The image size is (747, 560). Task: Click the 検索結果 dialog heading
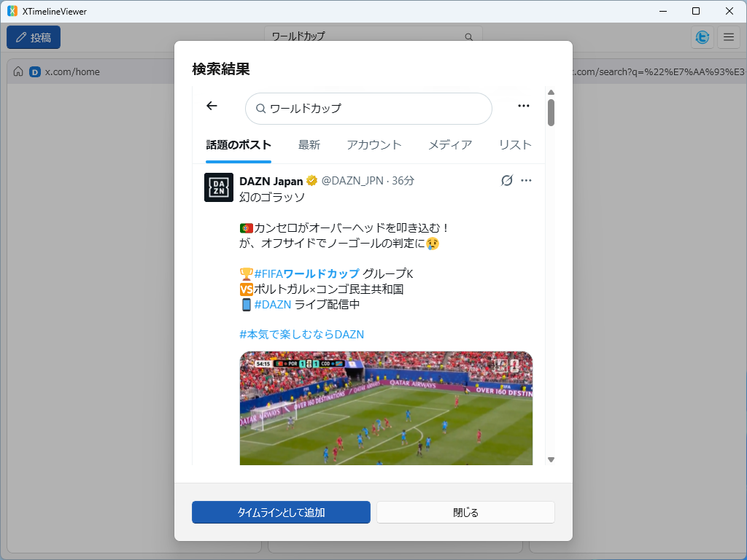(221, 69)
